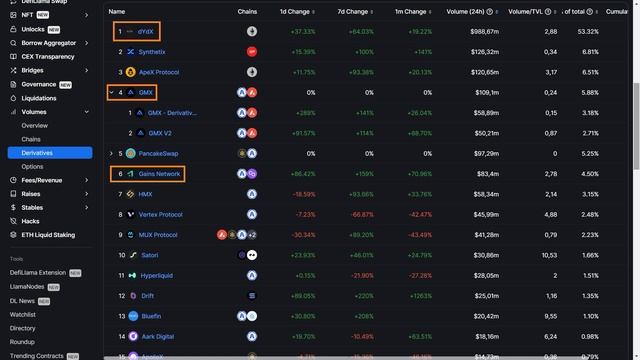
Task: Click the Stables dollar icon
Action: pos(13,207)
